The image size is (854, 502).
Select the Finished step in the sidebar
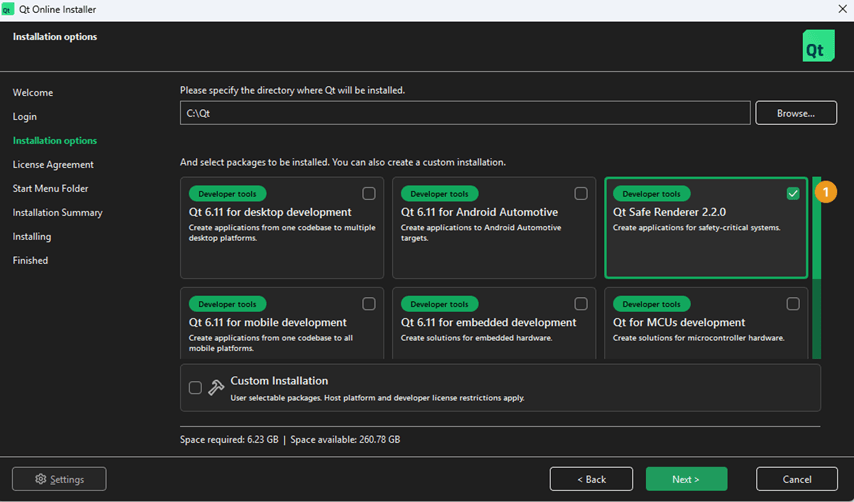[x=30, y=260]
